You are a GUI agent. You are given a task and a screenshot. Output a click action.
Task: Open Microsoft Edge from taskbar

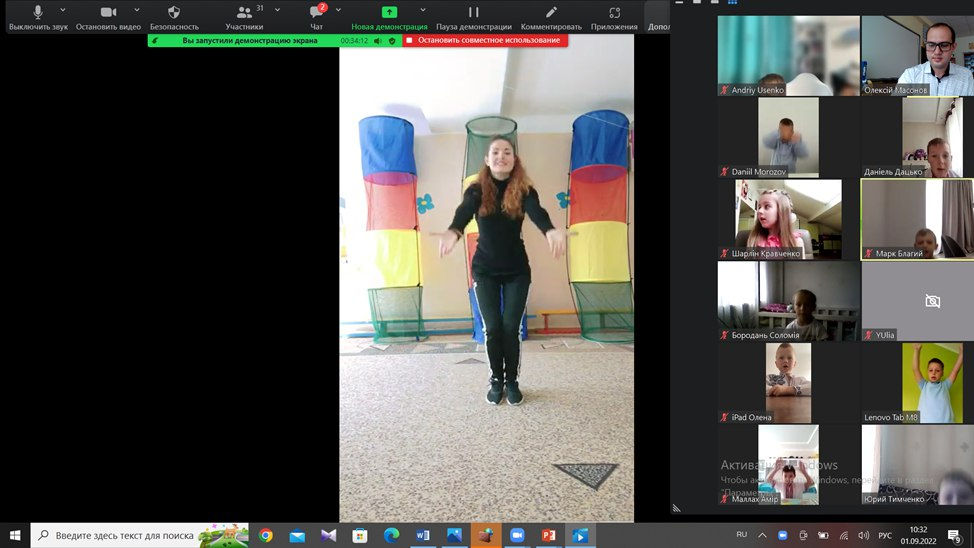click(x=391, y=535)
